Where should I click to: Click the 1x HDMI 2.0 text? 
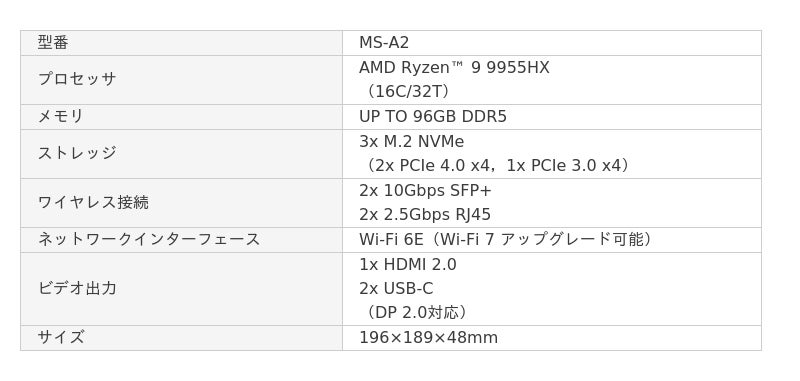click(408, 264)
